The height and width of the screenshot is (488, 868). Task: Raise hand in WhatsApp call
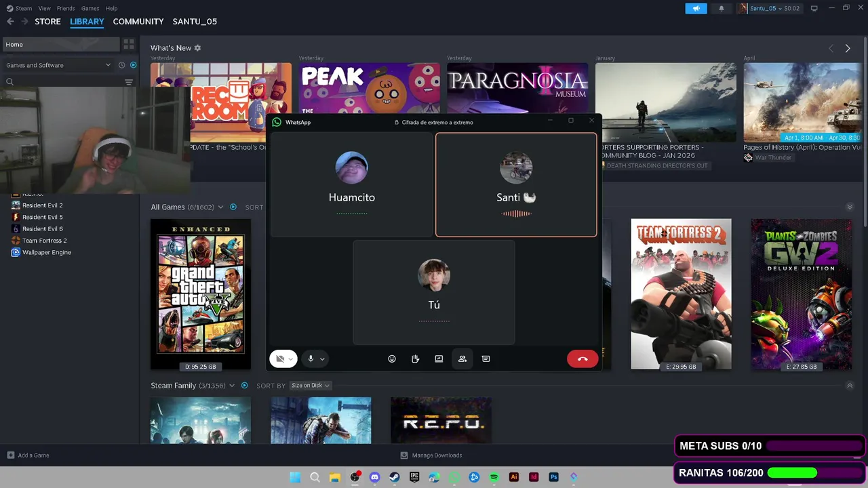[x=415, y=359]
